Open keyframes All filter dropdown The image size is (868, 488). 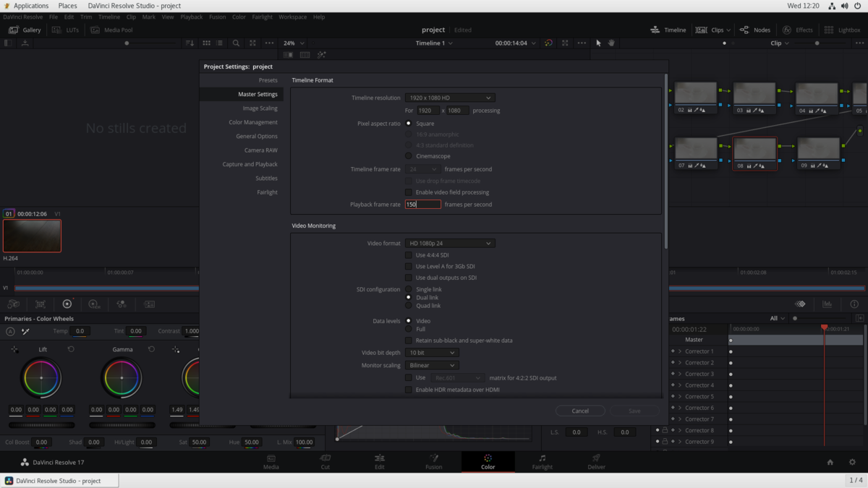coord(778,318)
